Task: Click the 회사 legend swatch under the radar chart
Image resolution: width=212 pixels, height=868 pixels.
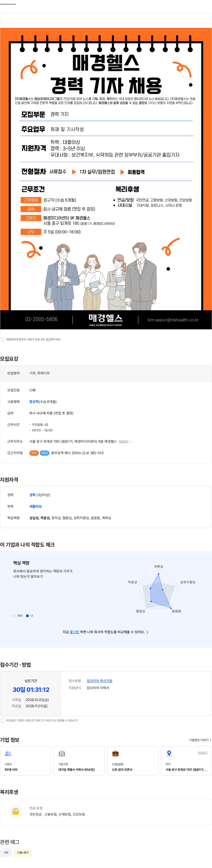Action: 15,616
